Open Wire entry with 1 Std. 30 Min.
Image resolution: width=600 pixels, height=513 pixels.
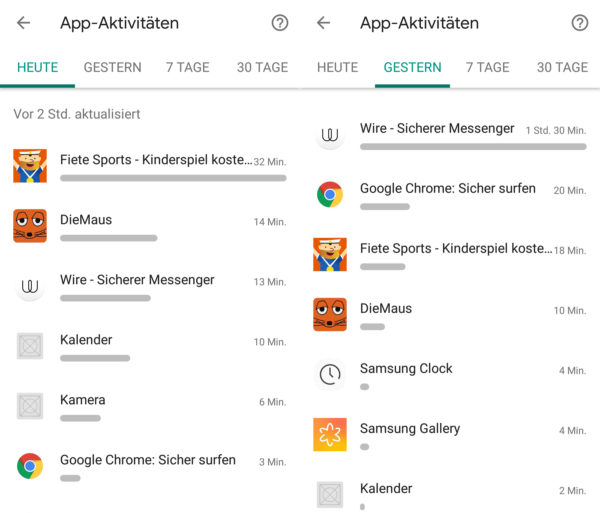tap(450, 134)
